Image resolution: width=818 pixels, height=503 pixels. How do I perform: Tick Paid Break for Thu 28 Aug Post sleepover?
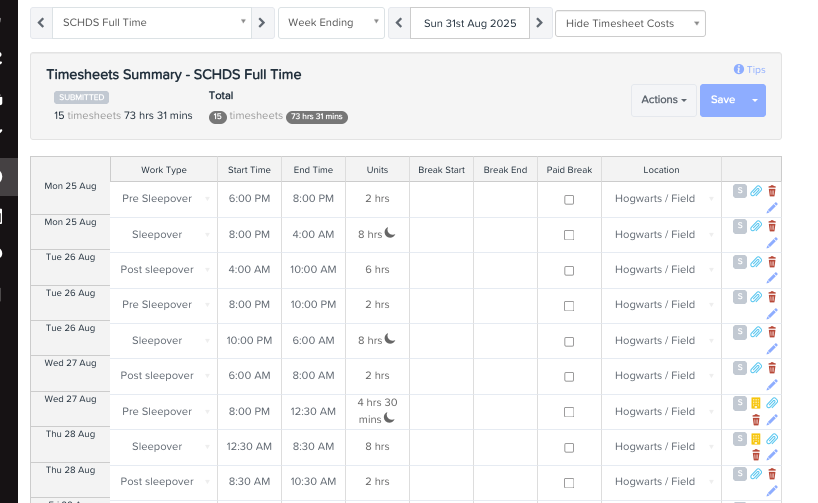point(569,483)
